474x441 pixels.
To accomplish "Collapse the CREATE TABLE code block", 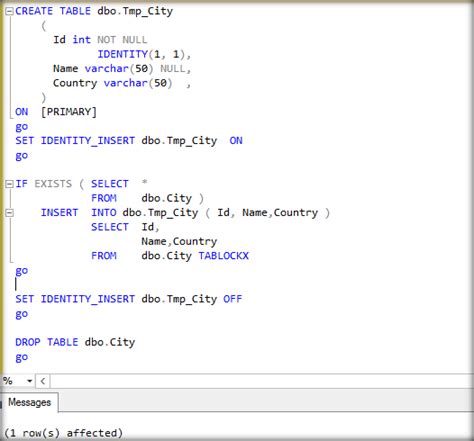I will (x=9, y=11).
